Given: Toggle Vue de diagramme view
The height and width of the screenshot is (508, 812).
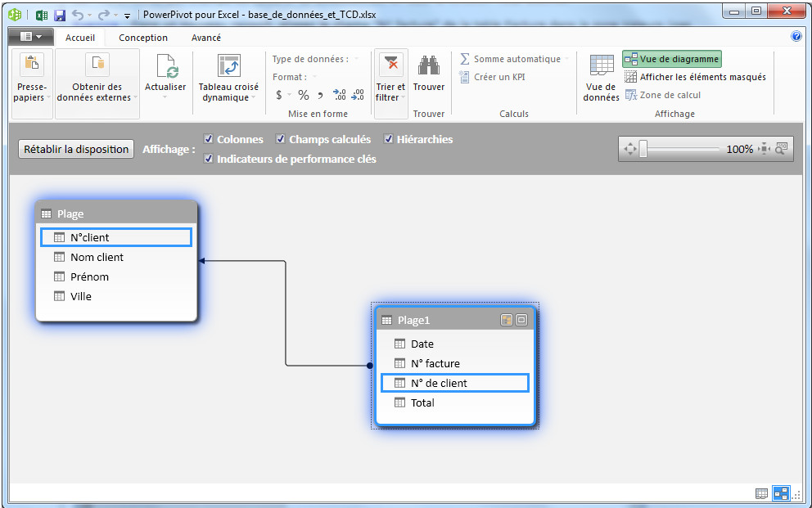Looking at the screenshot, I should tap(672, 59).
